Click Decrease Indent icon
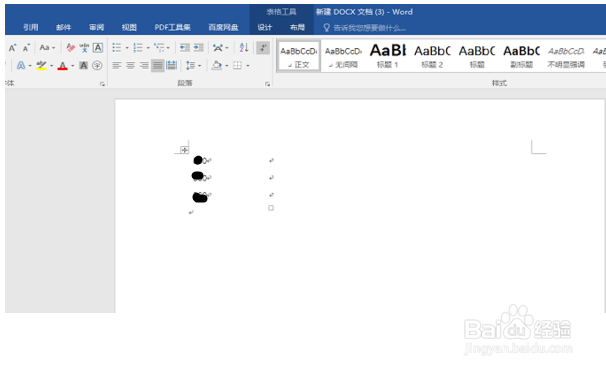 (185, 48)
